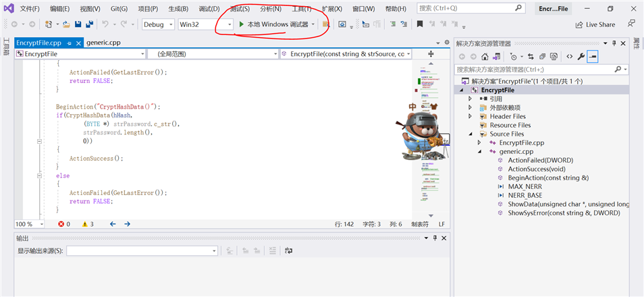644x297 pixels.
Task: Click the open file folder icon
Action: (67, 25)
